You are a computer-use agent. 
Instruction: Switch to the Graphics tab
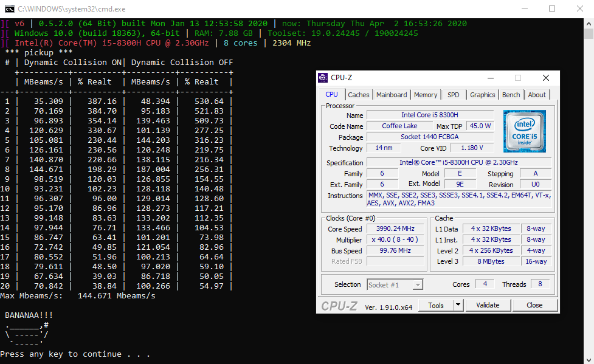click(482, 95)
